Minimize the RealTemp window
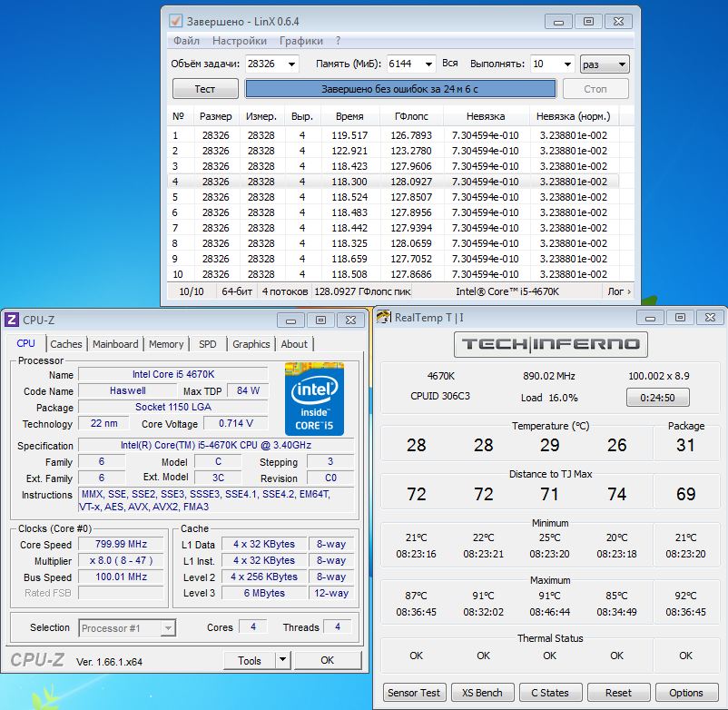The width and height of the screenshot is (728, 710). [651, 318]
